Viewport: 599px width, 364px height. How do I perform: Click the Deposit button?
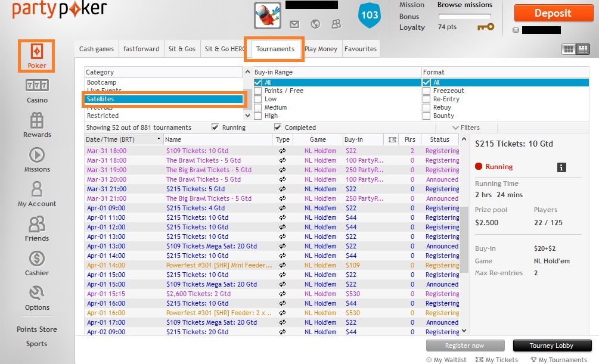pos(553,13)
